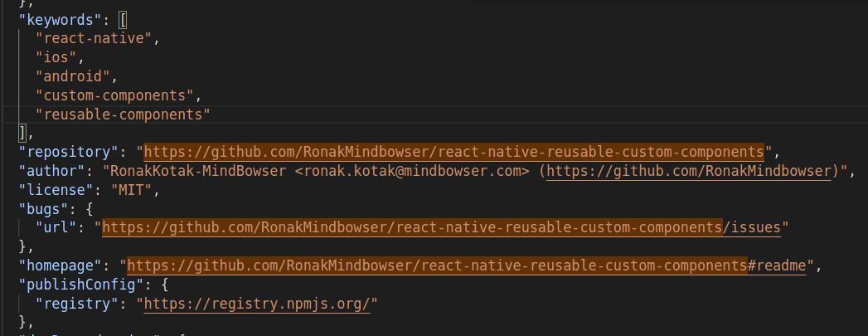The height and width of the screenshot is (336, 868).
Task: Click the "author" property key
Action: (x=51, y=171)
